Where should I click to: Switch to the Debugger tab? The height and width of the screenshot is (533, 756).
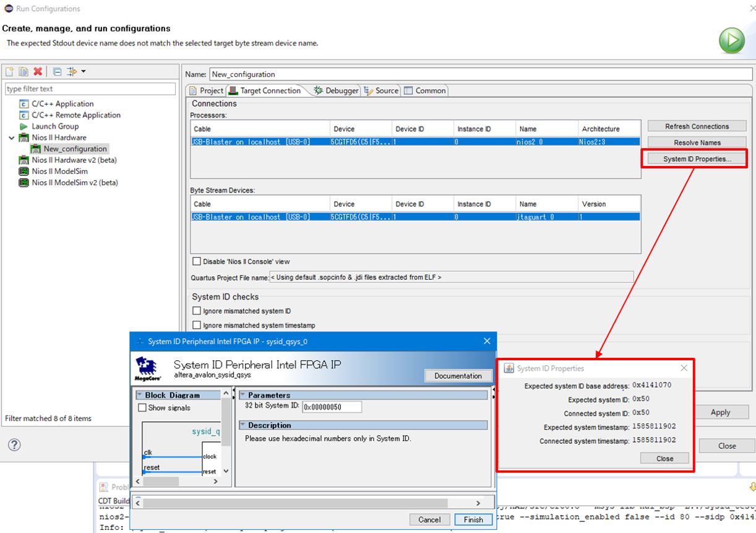[x=337, y=90]
